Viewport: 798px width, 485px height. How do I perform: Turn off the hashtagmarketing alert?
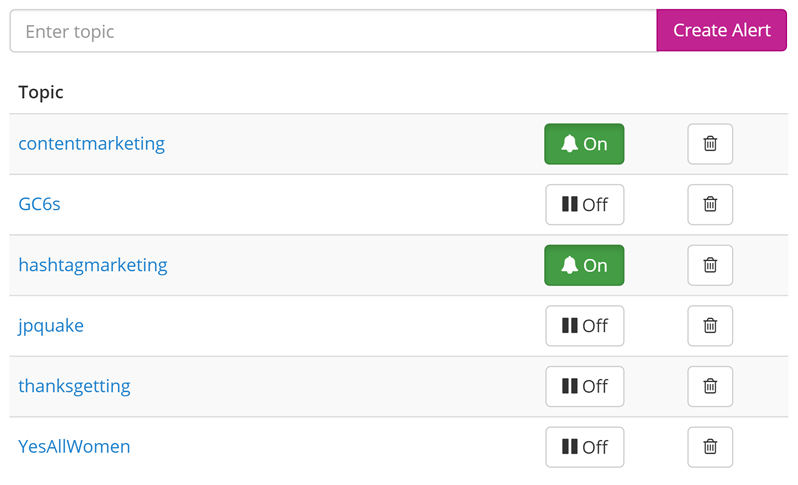coord(584,265)
